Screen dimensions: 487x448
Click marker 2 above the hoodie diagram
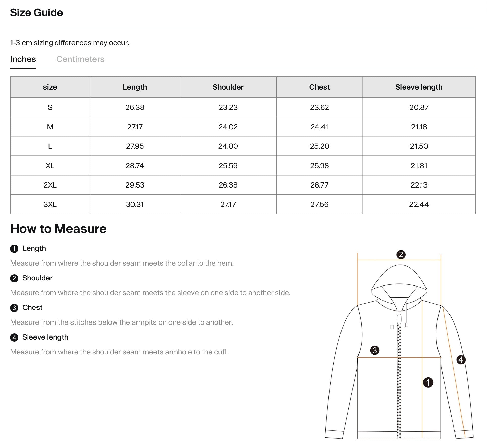coord(401,254)
